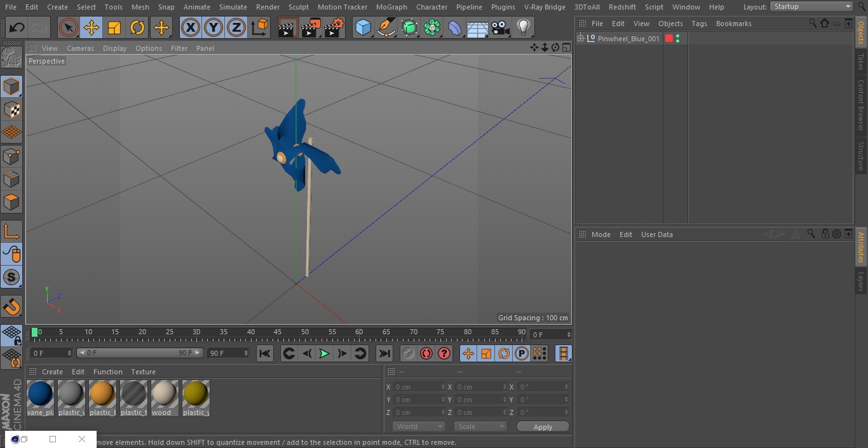This screenshot has width=868, height=448.
Task: Click frame 50 on timeline ruler
Action: 305,332
